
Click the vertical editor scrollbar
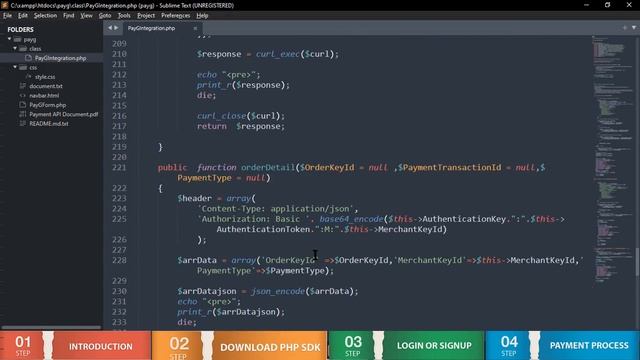click(x=637, y=261)
